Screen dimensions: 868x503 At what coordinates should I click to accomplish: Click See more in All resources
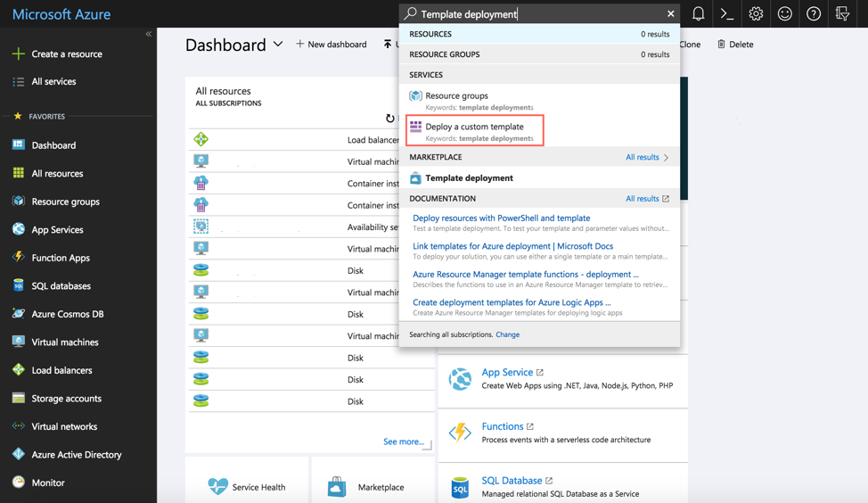point(403,441)
